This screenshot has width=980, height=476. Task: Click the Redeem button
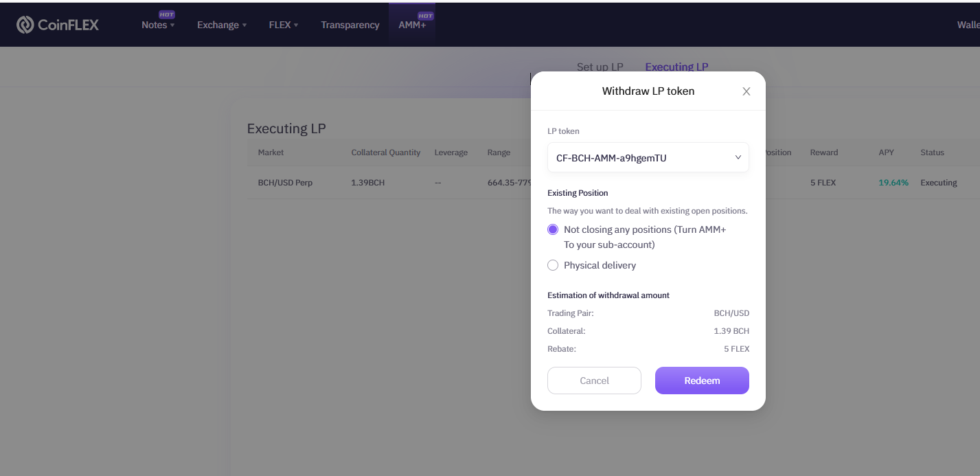tap(702, 381)
